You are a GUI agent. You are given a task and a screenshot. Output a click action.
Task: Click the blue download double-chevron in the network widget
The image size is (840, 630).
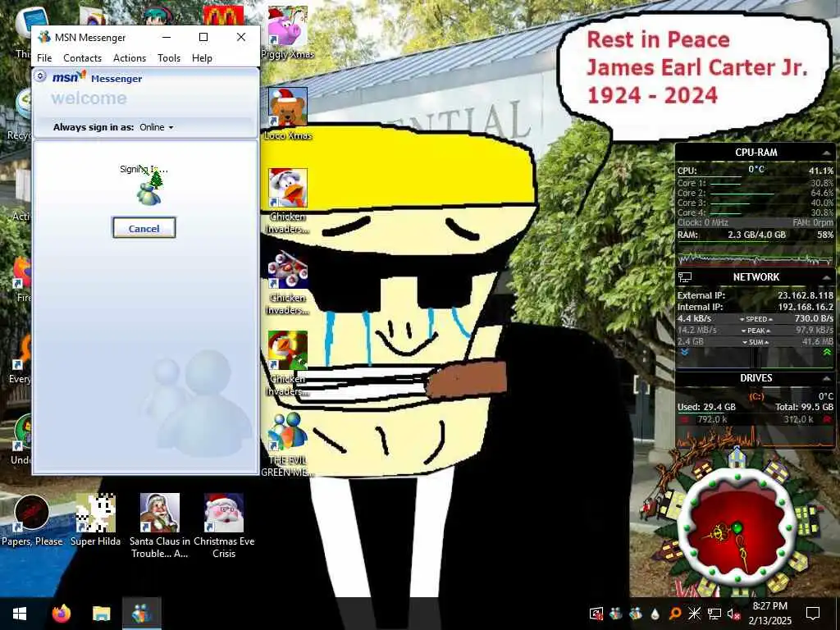(x=685, y=352)
